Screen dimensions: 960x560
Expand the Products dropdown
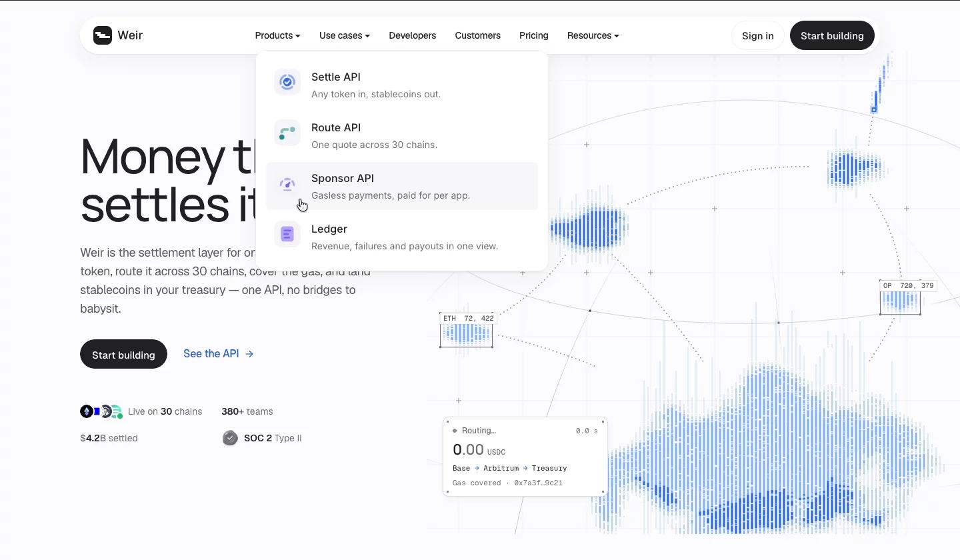click(x=277, y=35)
